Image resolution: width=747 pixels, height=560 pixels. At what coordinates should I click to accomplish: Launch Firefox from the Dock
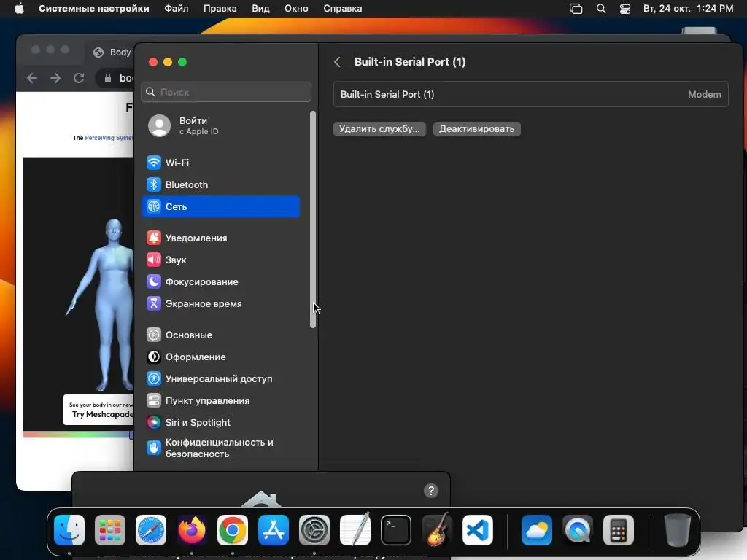click(192, 530)
